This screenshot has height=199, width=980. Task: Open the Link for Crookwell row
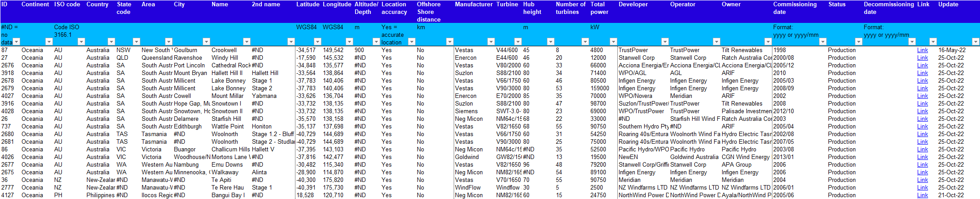[923, 50]
